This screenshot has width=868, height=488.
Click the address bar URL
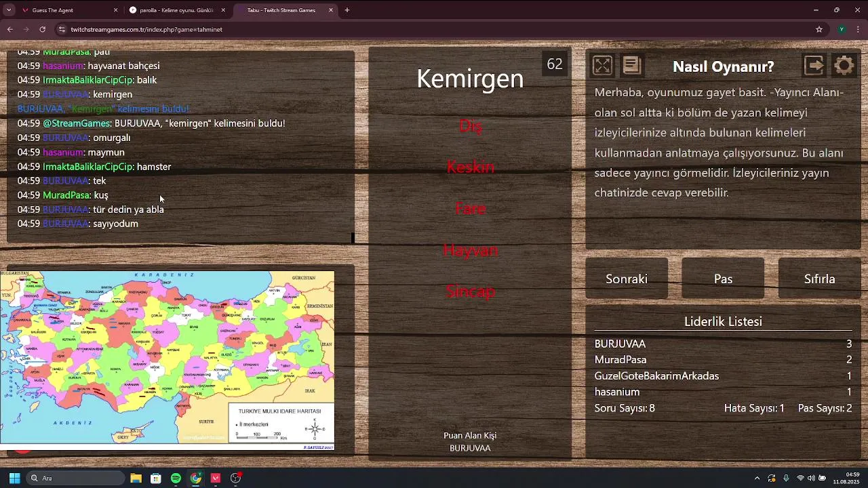point(146,29)
